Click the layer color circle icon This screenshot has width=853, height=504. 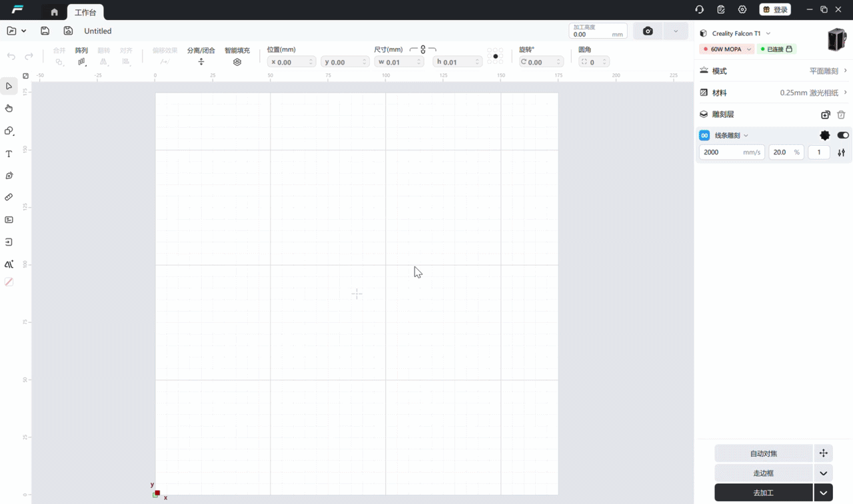click(x=825, y=135)
